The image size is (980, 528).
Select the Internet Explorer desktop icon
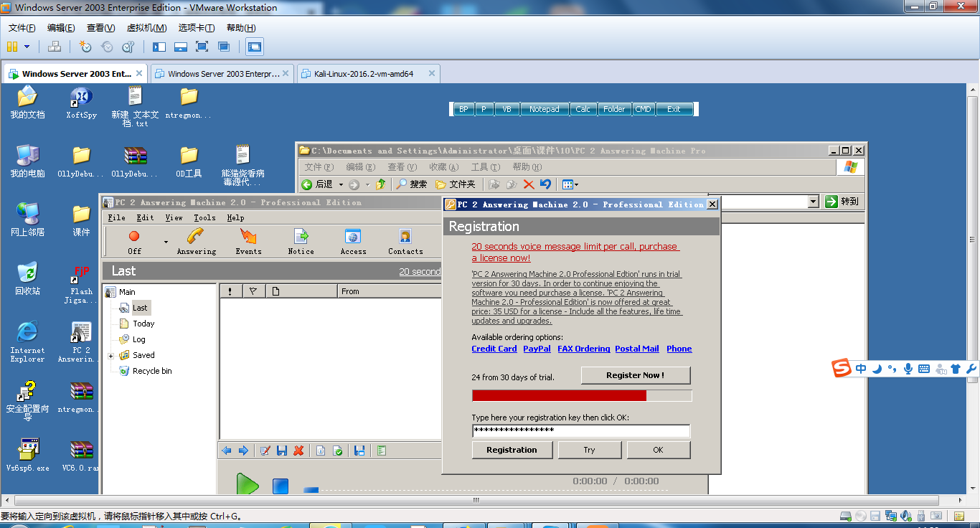click(27, 342)
